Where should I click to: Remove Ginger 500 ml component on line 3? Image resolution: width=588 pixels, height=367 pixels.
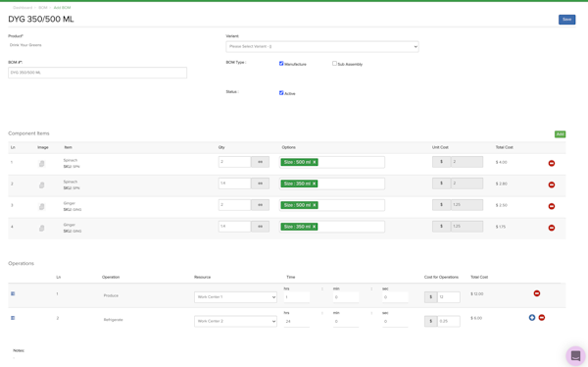click(551, 206)
